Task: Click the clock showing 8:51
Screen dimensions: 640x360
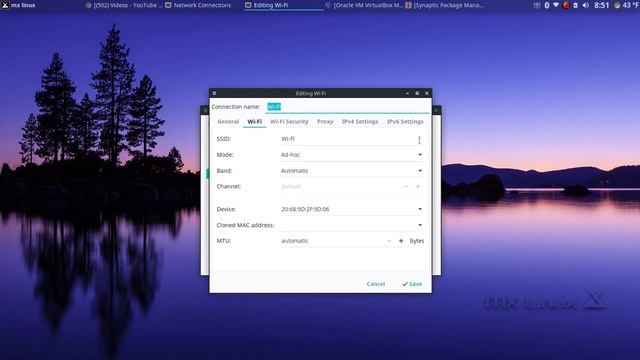Action: [x=602, y=5]
